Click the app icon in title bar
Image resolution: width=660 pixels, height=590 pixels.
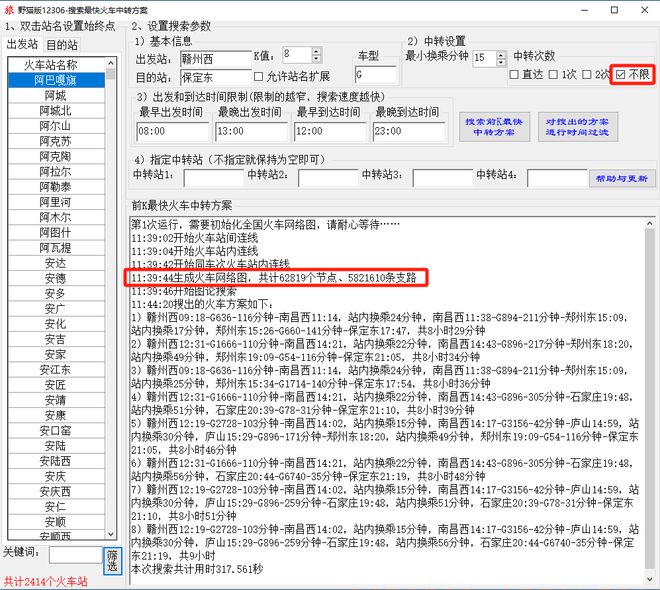(9, 9)
